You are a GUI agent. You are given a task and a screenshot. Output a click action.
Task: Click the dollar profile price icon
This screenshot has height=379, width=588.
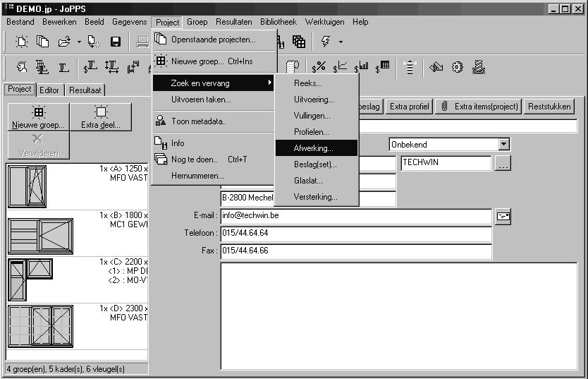pyautogui.click(x=90, y=67)
